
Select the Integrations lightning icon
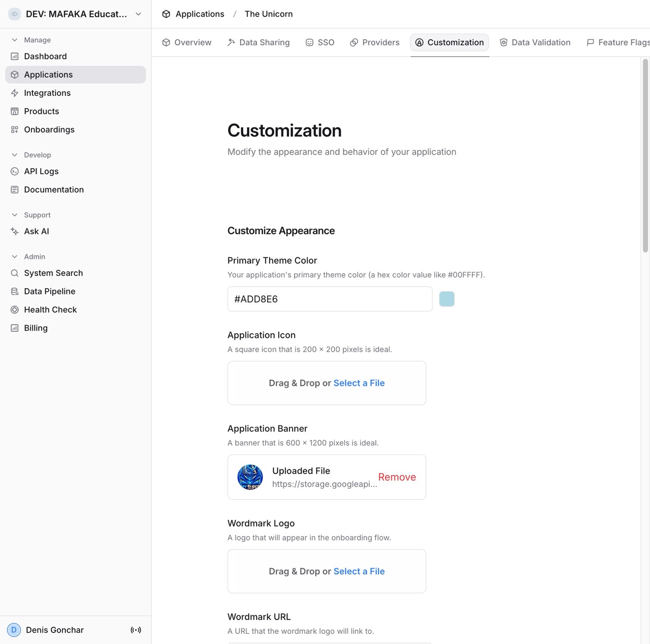[x=14, y=93]
